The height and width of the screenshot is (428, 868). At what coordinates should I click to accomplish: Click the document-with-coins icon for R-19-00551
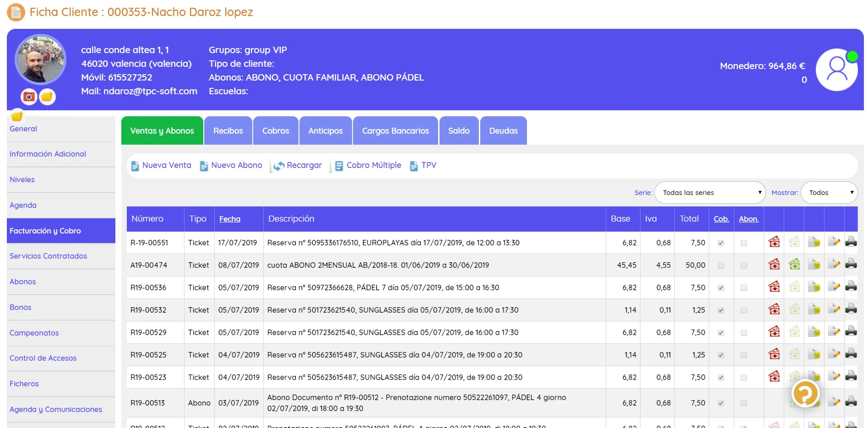814,242
